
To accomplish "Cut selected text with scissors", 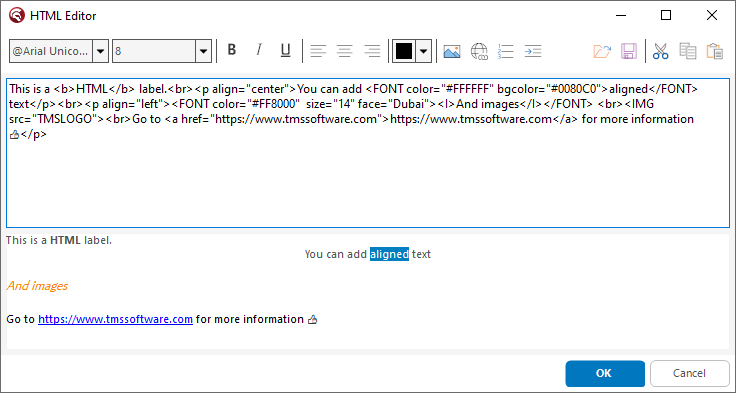I will tap(660, 51).
